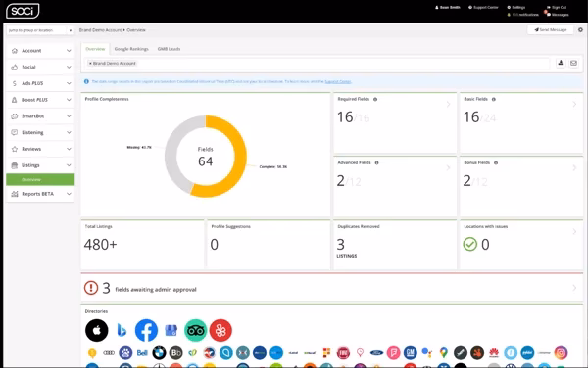The width and height of the screenshot is (588, 368).
Task: Select the Huawei directory icon
Action: (x=494, y=352)
